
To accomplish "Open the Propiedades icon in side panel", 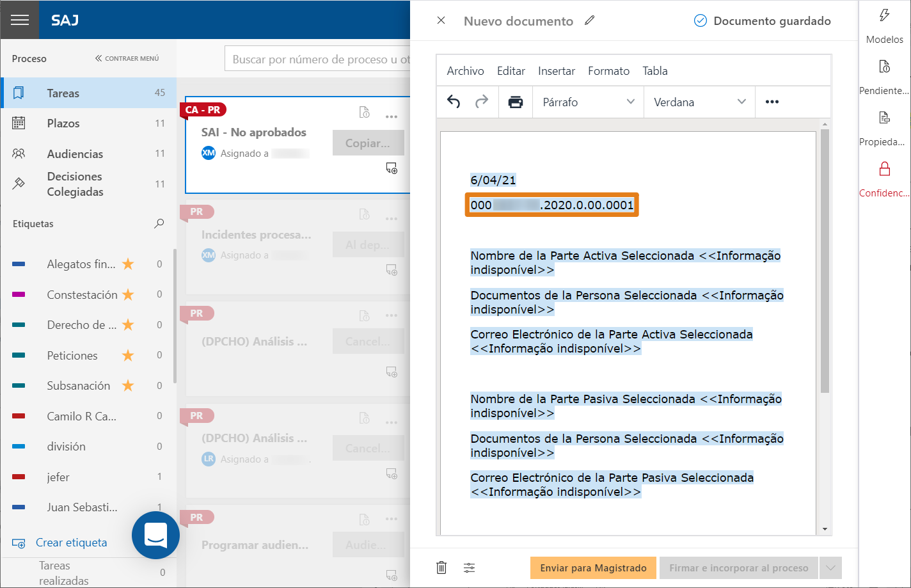I will (x=885, y=118).
